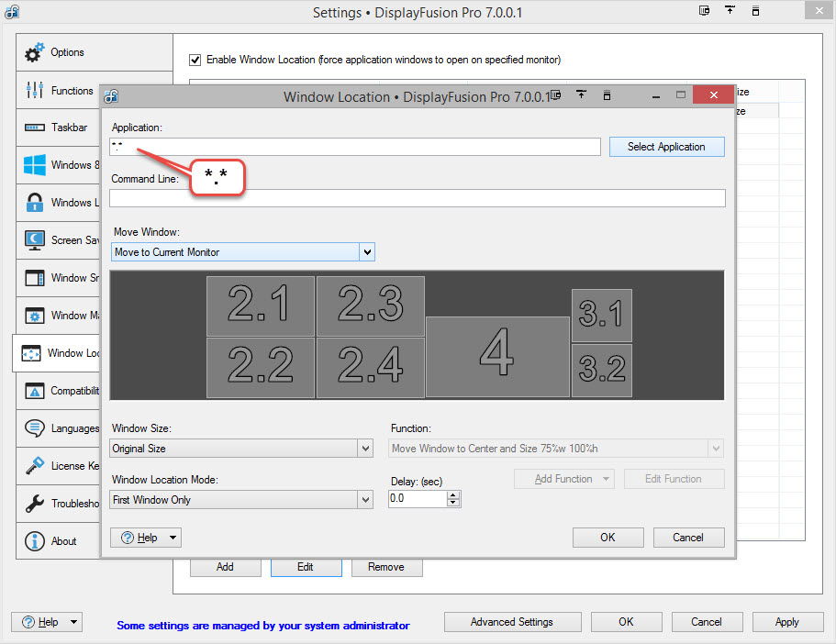Select the Taskbar icon in sidebar
Screen dimensions: 836x644
point(35,128)
